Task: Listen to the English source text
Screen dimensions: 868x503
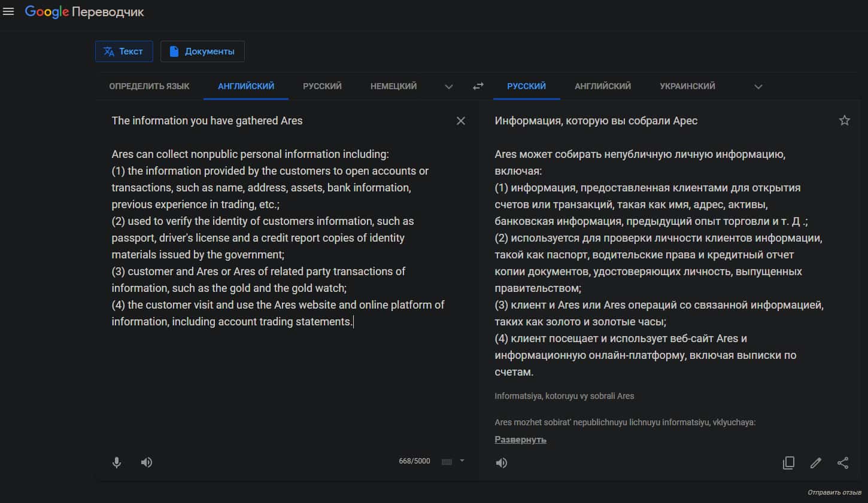Action: [147, 462]
